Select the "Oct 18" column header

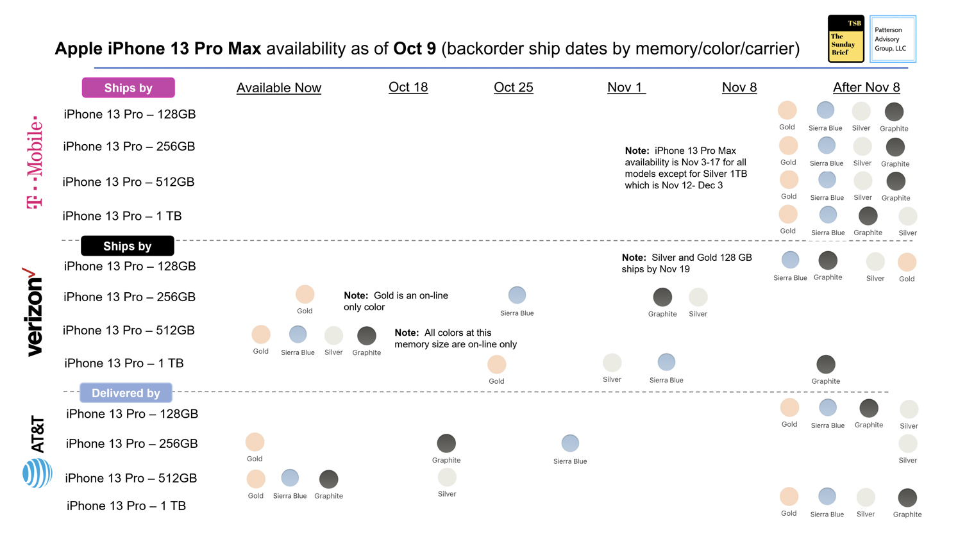408,87
